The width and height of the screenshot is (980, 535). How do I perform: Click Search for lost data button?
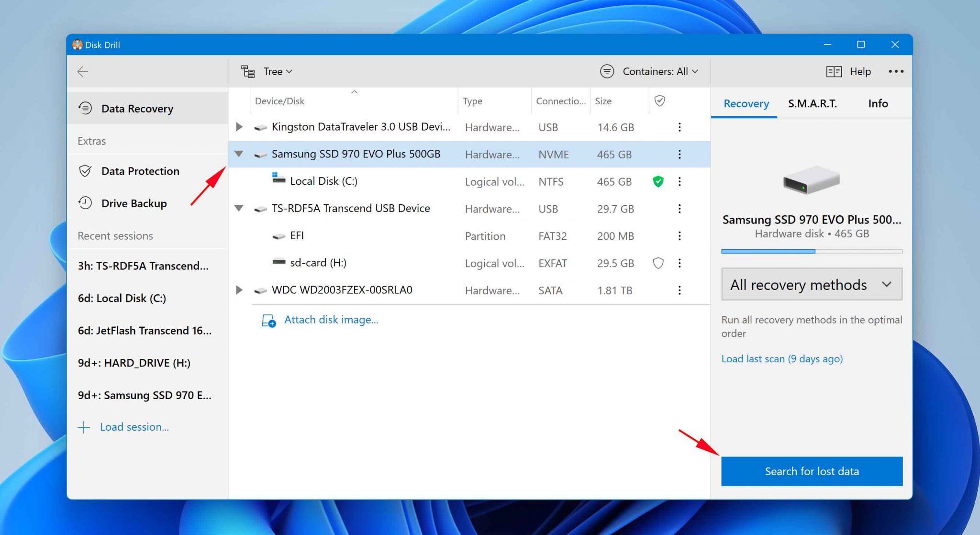(x=812, y=471)
